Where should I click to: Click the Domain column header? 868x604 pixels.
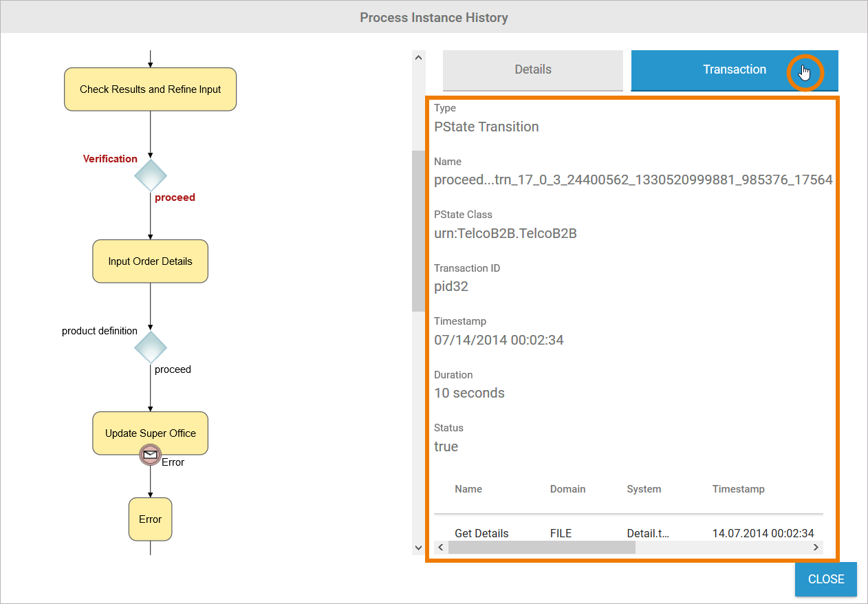pos(567,489)
